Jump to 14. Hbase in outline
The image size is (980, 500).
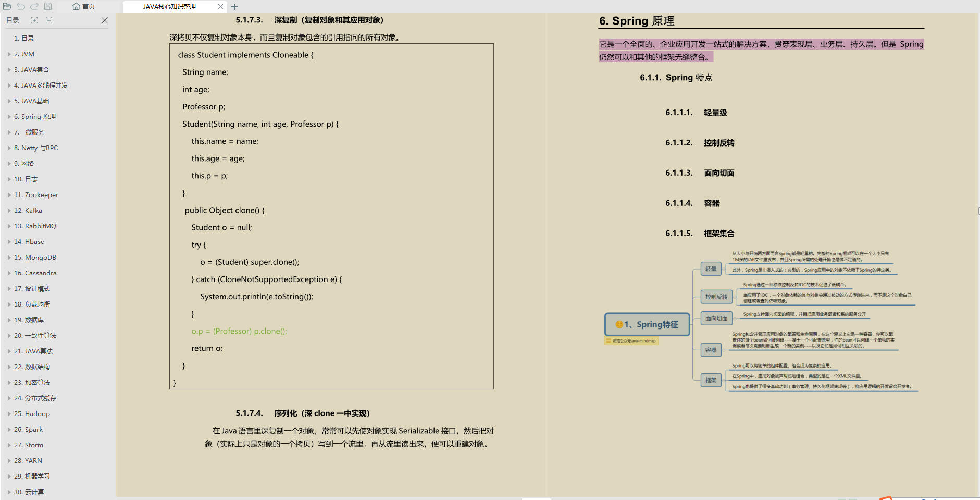click(29, 242)
